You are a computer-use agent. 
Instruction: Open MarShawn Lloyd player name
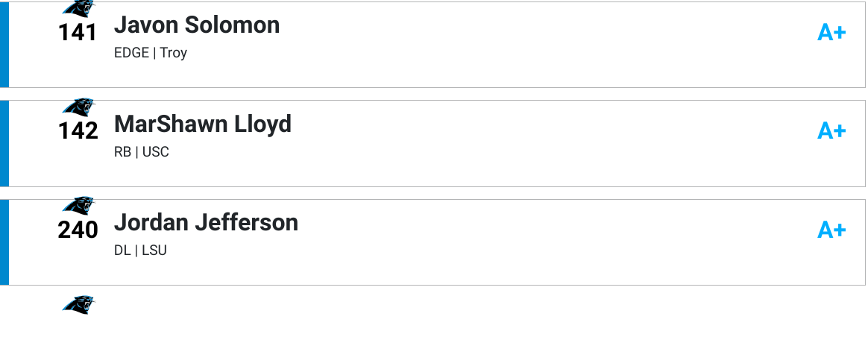click(x=203, y=124)
